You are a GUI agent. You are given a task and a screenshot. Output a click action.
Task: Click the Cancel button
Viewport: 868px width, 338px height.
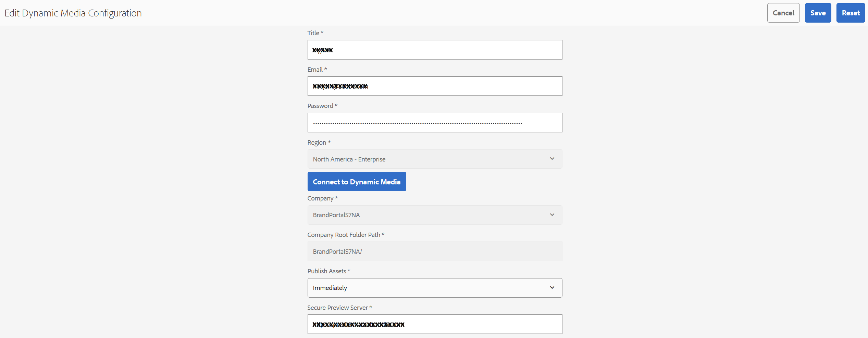pos(783,13)
